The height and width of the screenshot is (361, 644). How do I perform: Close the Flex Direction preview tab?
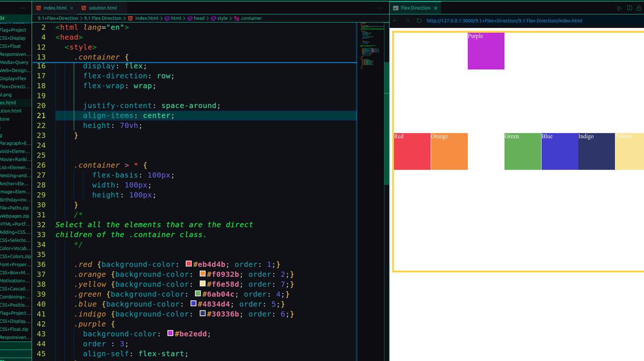435,8
